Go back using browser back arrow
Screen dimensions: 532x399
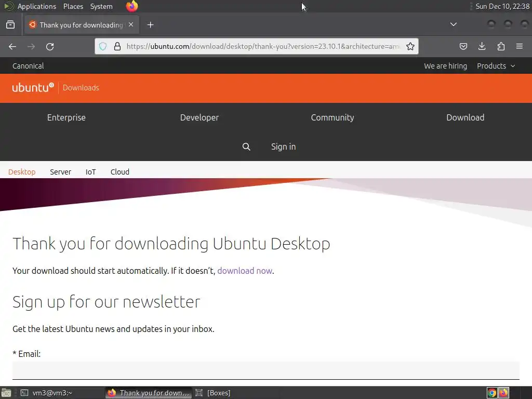pyautogui.click(x=12, y=46)
